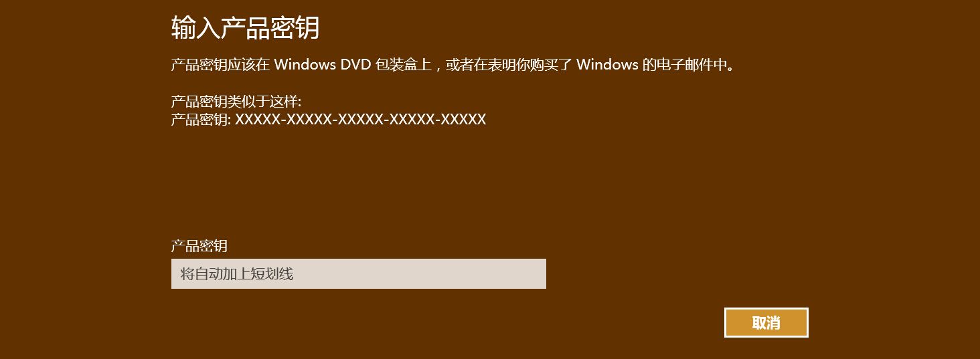
Task: Click the character 输 in the heading
Action: point(183,28)
